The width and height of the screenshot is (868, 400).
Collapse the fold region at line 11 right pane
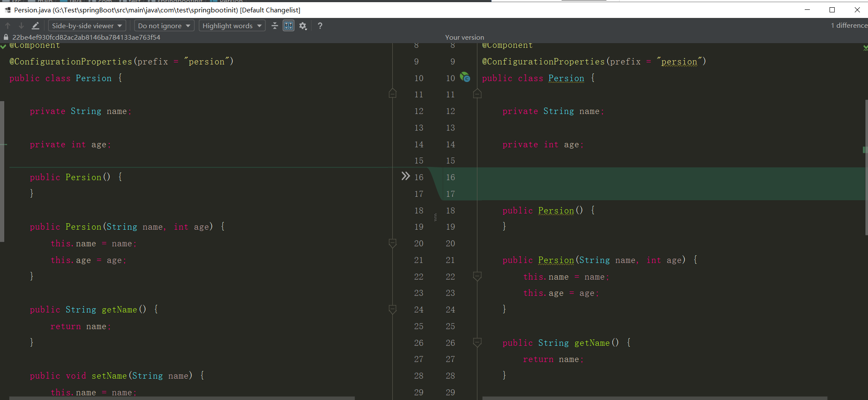tap(477, 94)
